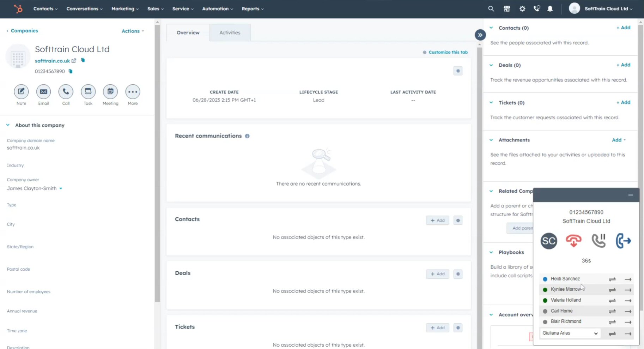Click + Add in sidebar Tickets (0)
Image resolution: width=644 pixels, height=349 pixels.
click(623, 102)
